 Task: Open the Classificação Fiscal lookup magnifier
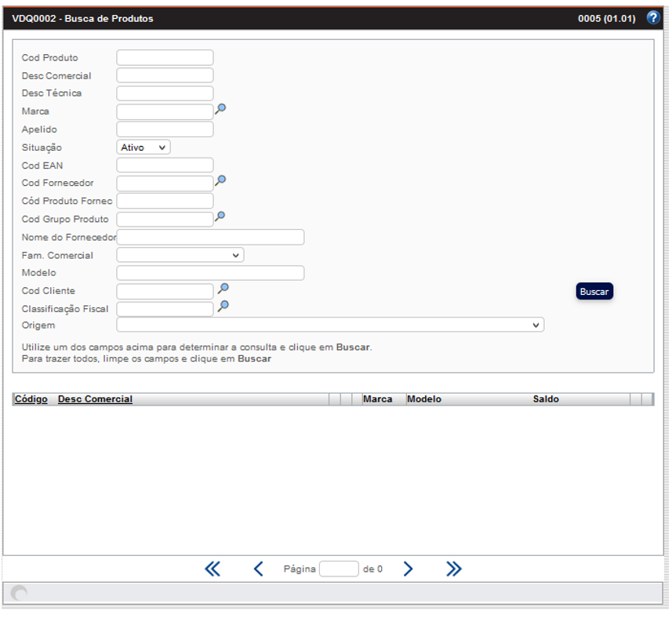point(223,307)
